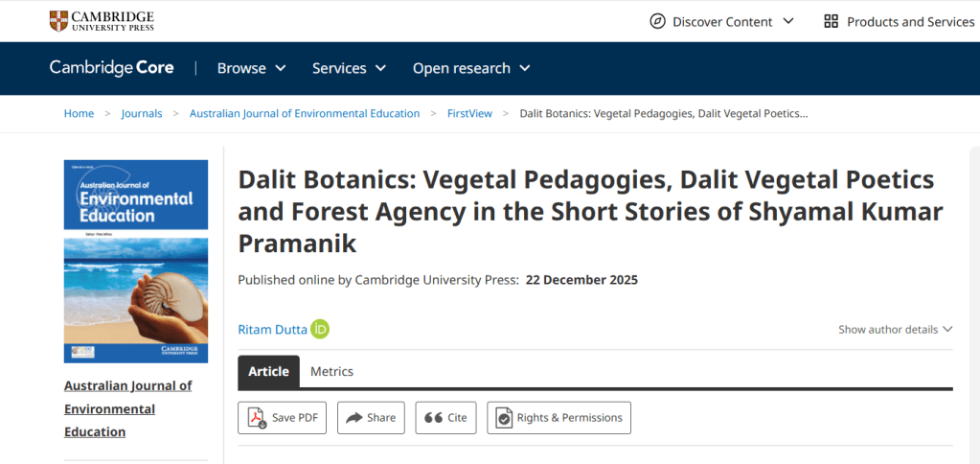Image resolution: width=980 pixels, height=464 pixels.
Task: Click the Cite quotation marks icon
Action: 433,418
